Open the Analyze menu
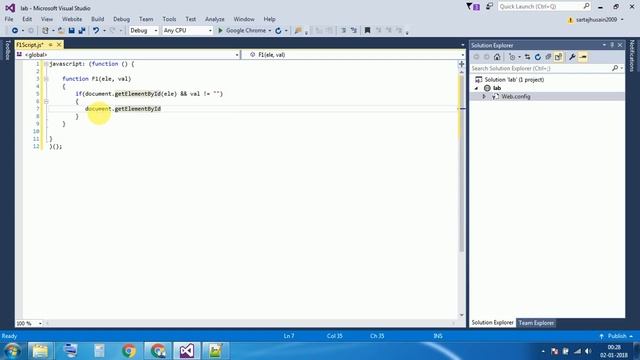 (215, 19)
